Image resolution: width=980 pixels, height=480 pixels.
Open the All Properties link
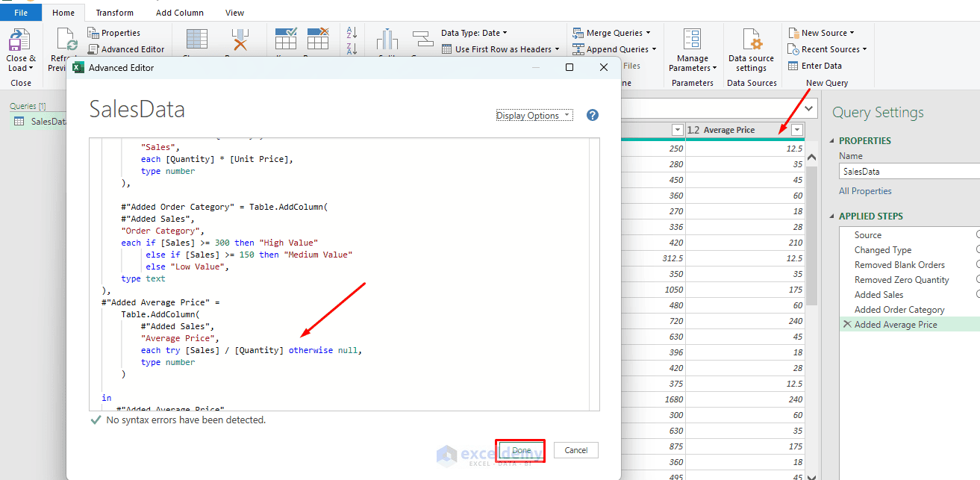pos(865,191)
